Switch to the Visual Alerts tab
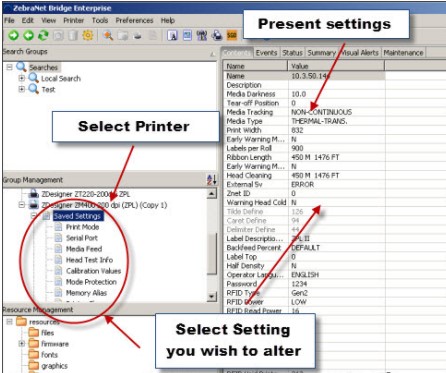Viewport: 446px width, 373px height. 360,53
